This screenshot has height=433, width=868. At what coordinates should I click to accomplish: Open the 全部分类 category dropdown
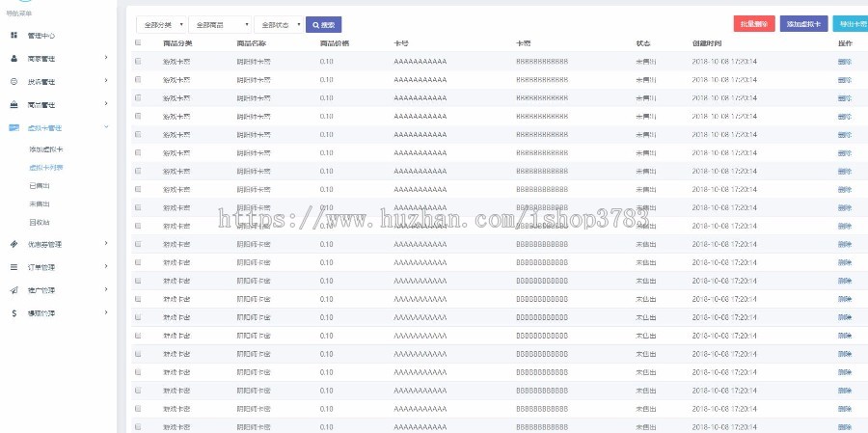click(161, 25)
